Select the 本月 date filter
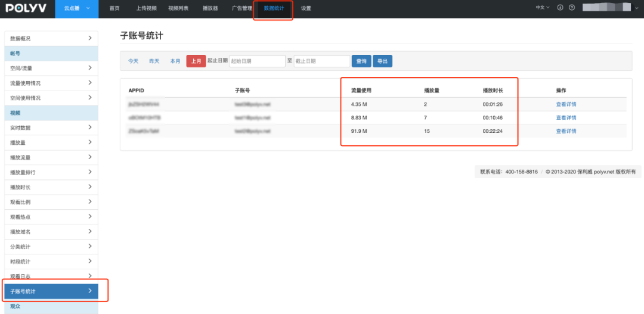The width and height of the screenshot is (644, 314). coord(175,61)
